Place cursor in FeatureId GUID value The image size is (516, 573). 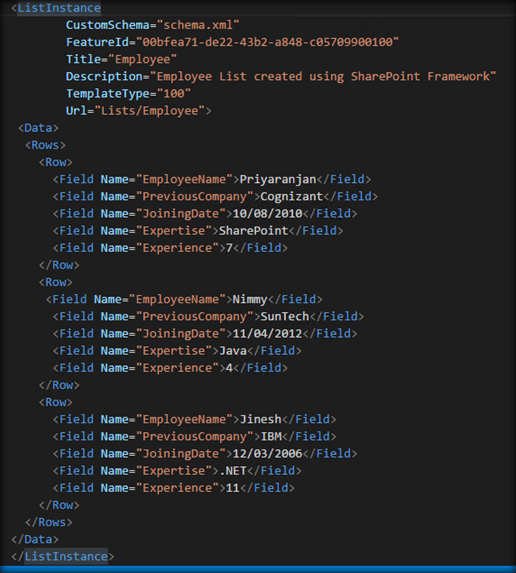coord(268,42)
